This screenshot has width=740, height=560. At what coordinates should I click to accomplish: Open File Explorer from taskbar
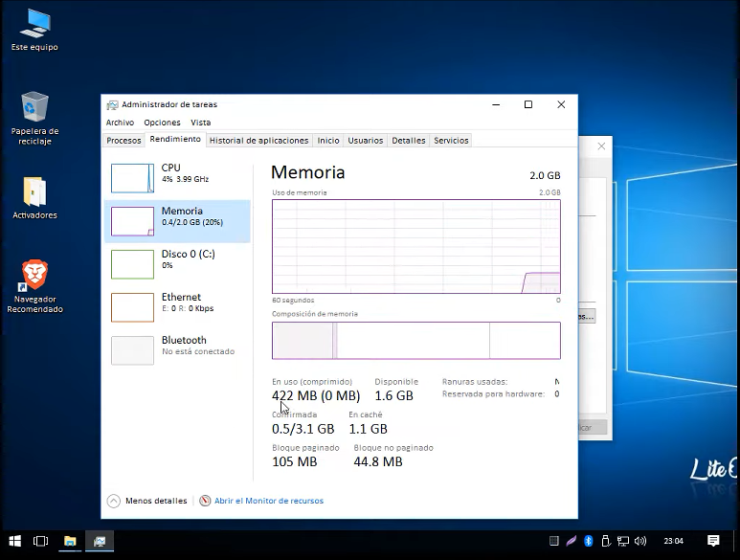[x=70, y=541]
